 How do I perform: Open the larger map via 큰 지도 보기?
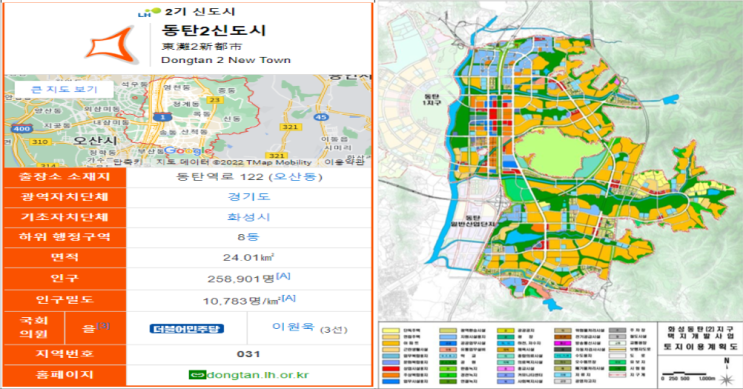pos(64,89)
